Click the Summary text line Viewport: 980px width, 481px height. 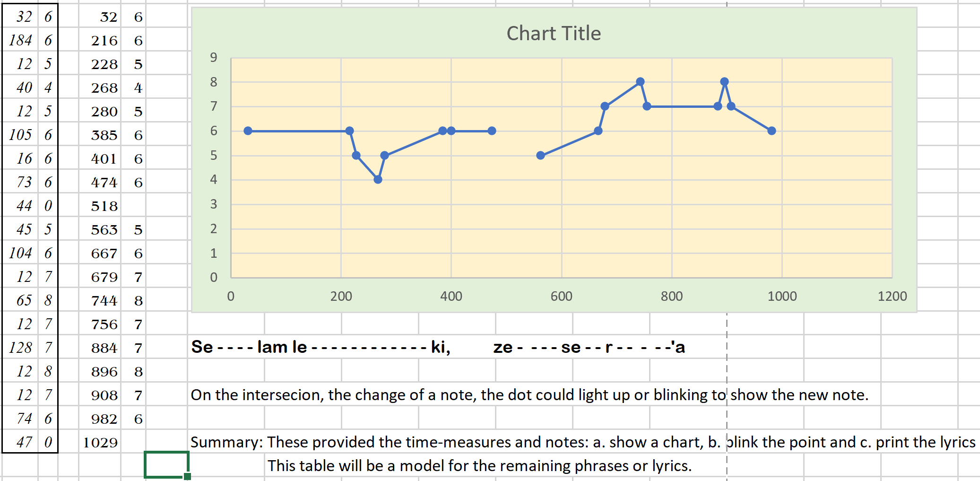pos(582,442)
